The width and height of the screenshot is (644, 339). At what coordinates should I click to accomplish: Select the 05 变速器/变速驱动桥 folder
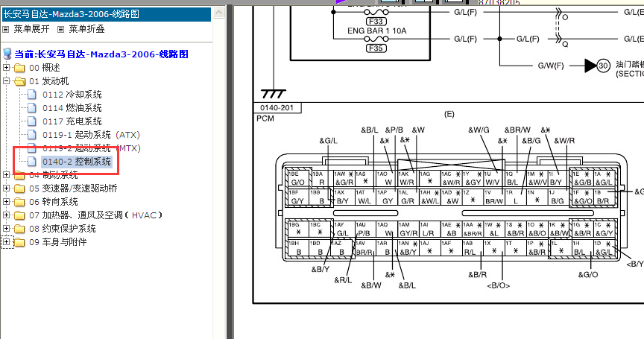point(73,188)
